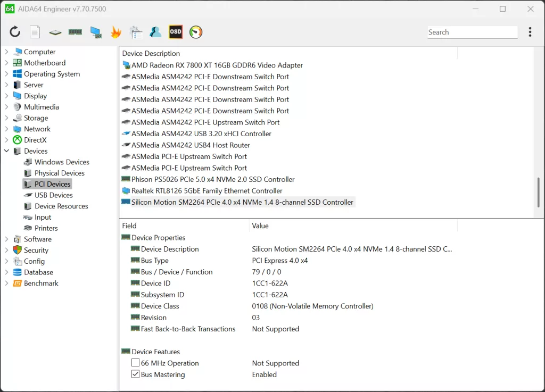The image size is (545, 392).
Task: Collapse the Devices tree node
Action: click(x=6, y=151)
